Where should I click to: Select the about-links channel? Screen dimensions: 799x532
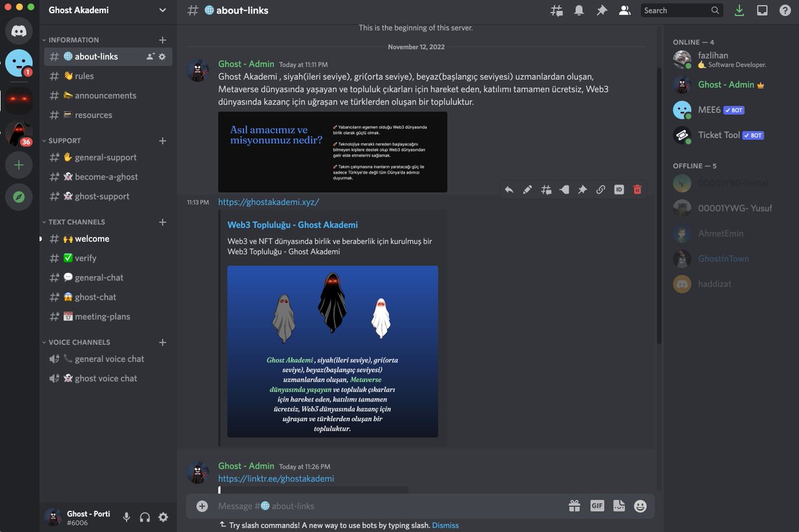108,57
